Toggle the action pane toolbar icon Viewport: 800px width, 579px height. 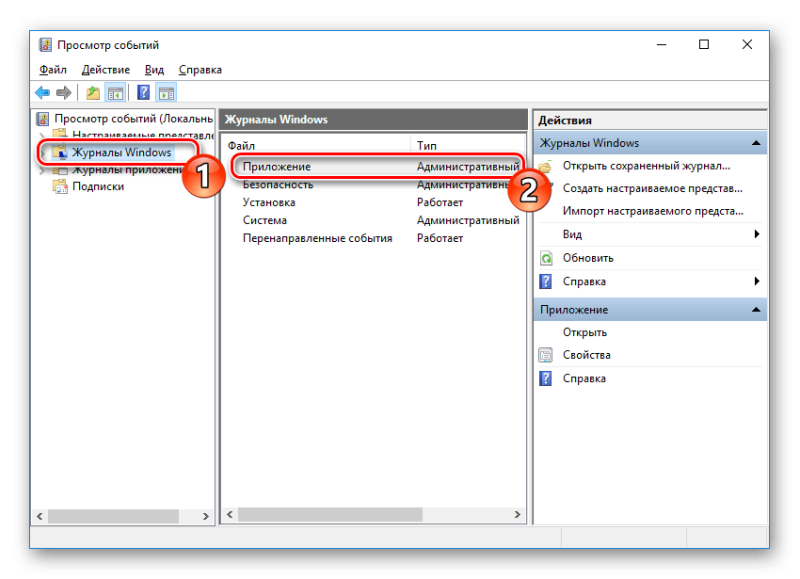[x=166, y=93]
